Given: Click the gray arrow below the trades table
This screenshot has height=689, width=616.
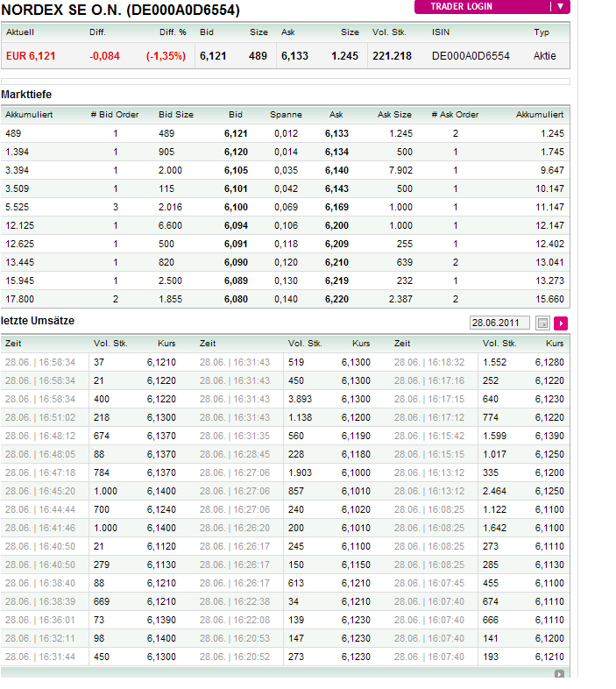Looking at the screenshot, I should pyautogui.click(x=559, y=674).
